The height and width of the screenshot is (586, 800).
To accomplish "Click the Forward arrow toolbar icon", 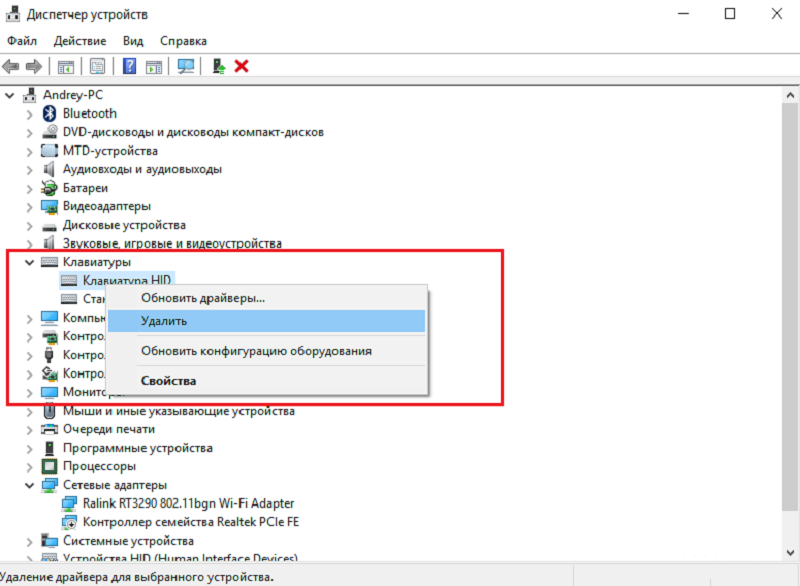I will (x=34, y=66).
